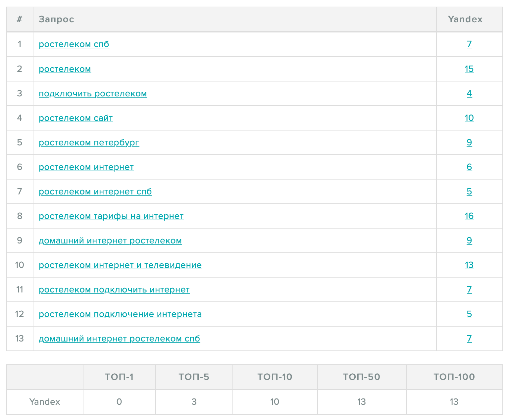
Task: Open 'домашний интернет ростелеком спб' link
Action: 120,339
